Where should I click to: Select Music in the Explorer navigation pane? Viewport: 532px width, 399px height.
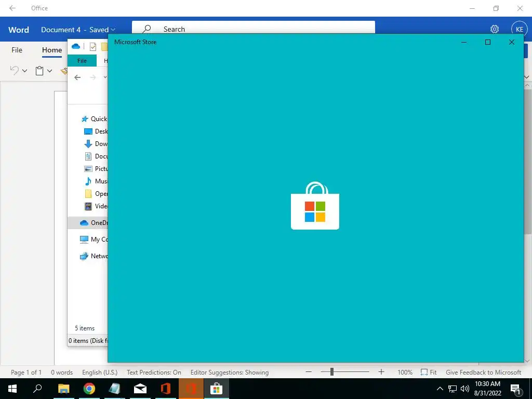96,181
